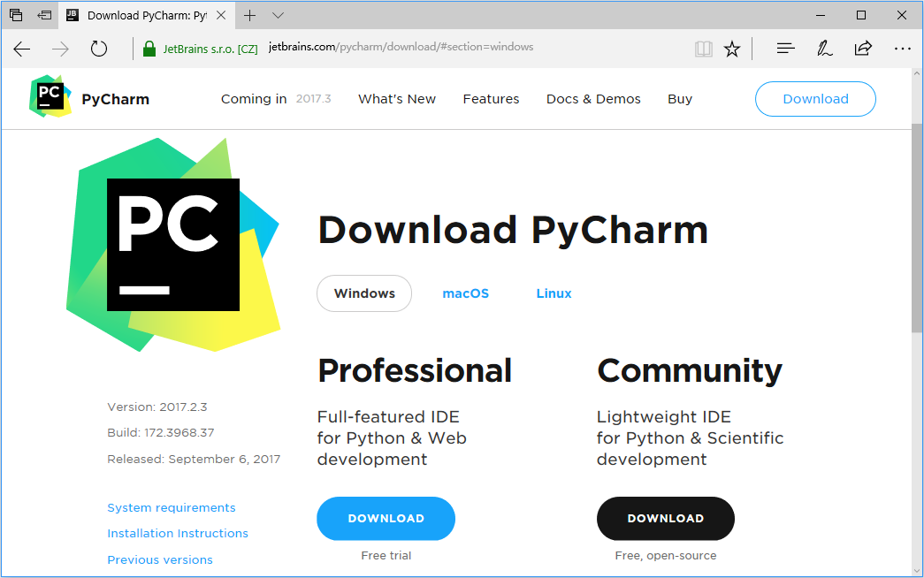924x578 pixels.
Task: Download the Professional edition
Action: click(x=386, y=519)
